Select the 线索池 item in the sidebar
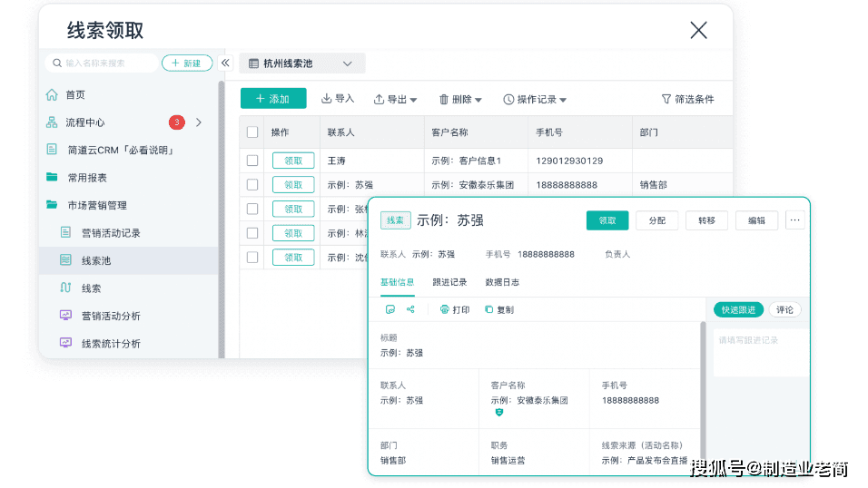The image size is (868, 488). 128,260
